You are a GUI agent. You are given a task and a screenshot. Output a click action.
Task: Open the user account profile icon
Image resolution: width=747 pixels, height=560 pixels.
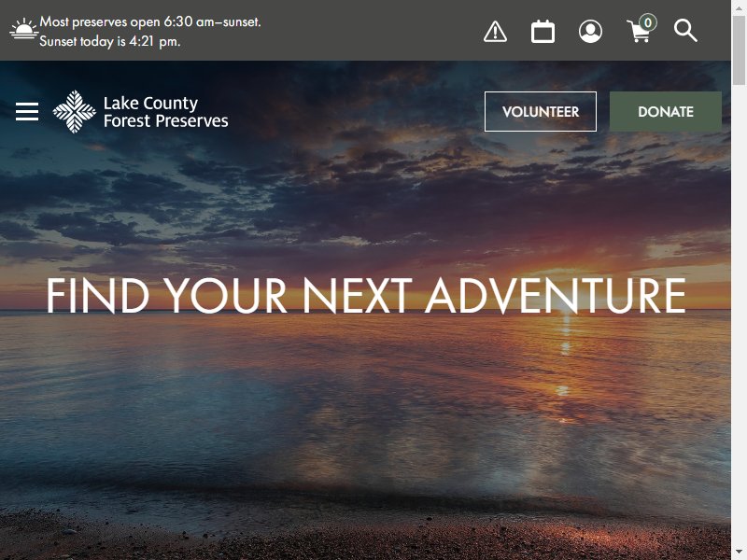click(590, 32)
